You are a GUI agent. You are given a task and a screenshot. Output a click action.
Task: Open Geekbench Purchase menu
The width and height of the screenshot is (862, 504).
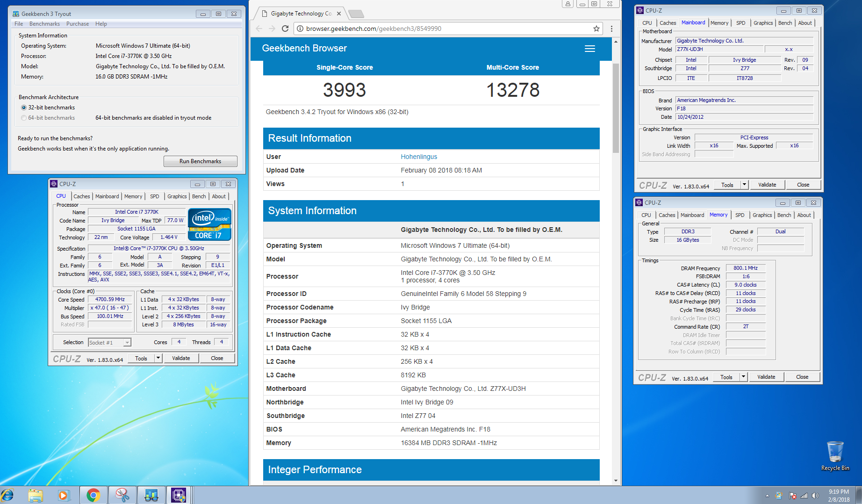78,24
